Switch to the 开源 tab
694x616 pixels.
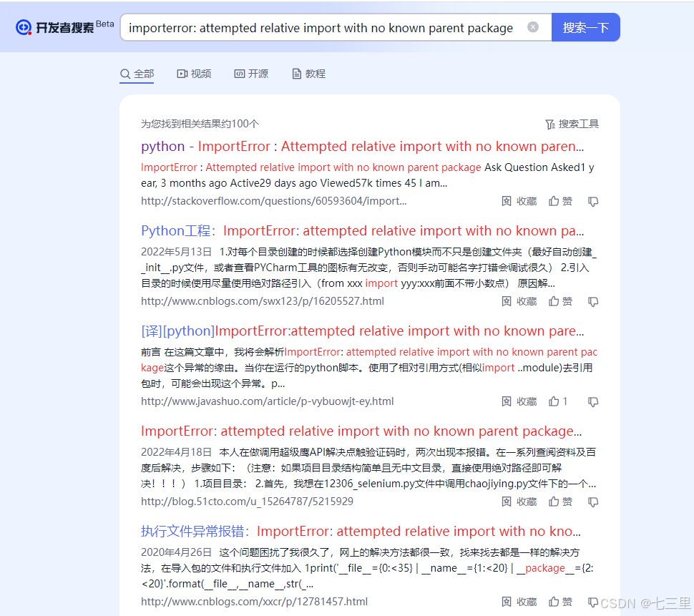coord(251,74)
